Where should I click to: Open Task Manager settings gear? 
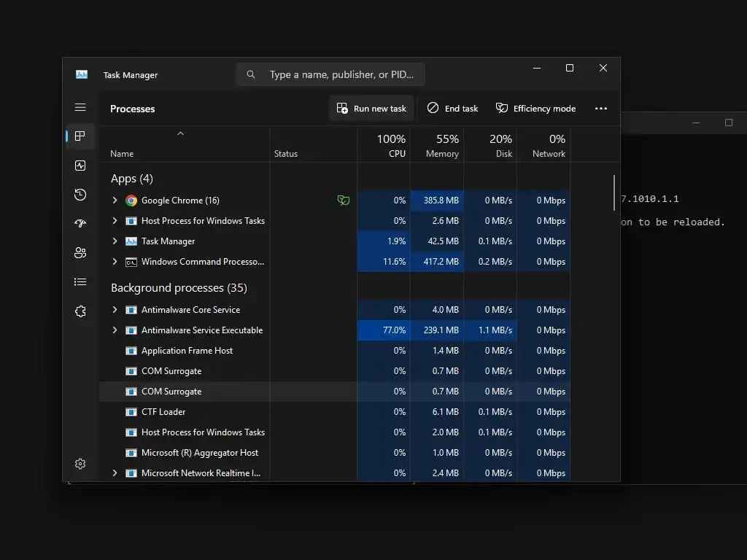click(x=80, y=464)
